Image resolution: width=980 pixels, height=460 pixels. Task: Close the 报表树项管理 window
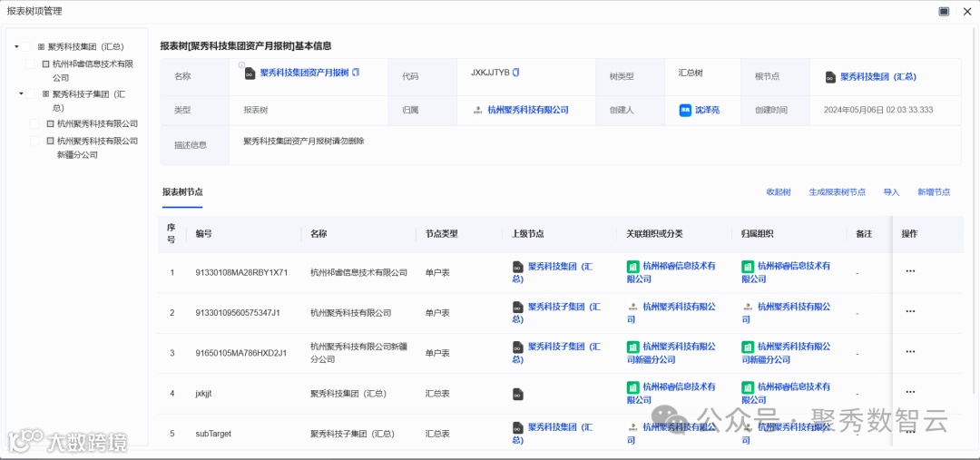[x=966, y=11]
